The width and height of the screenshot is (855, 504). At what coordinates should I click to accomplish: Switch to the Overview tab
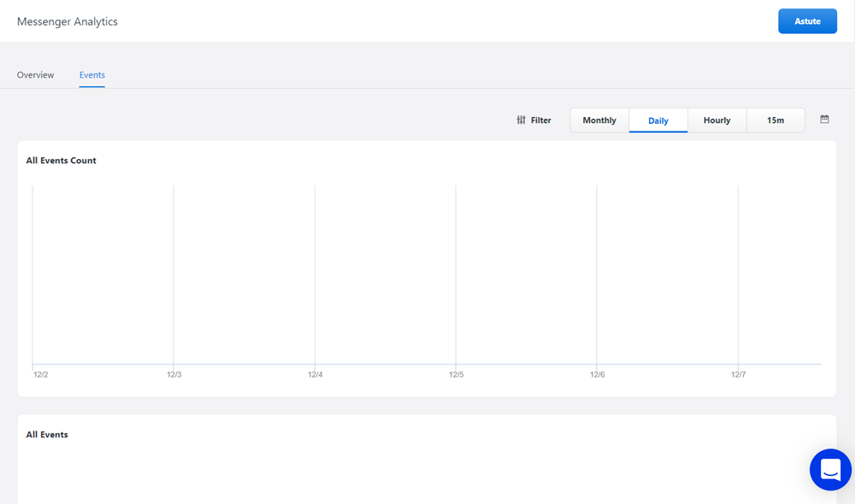(35, 75)
